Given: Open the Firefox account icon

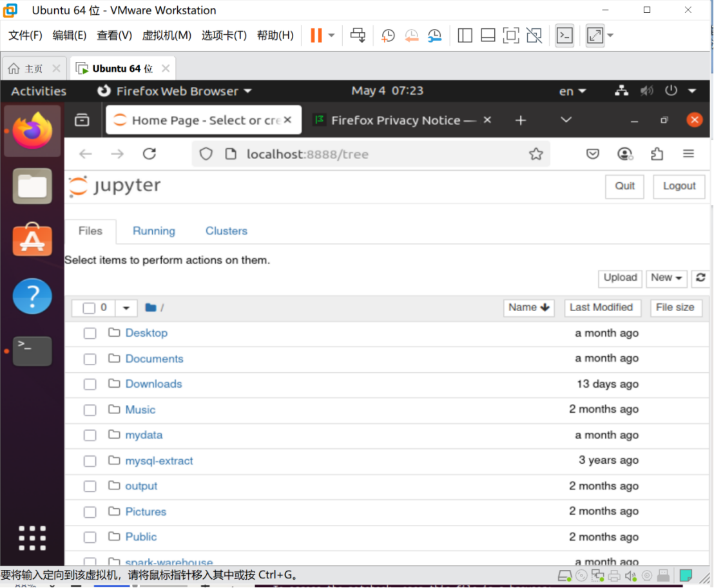Looking at the screenshot, I should point(625,155).
